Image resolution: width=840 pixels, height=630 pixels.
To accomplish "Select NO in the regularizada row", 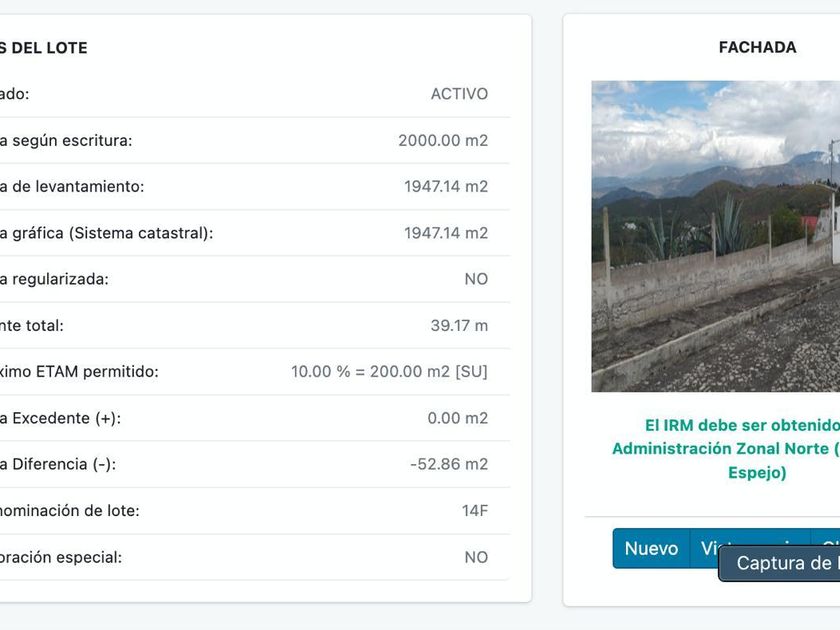I will pyautogui.click(x=476, y=279).
